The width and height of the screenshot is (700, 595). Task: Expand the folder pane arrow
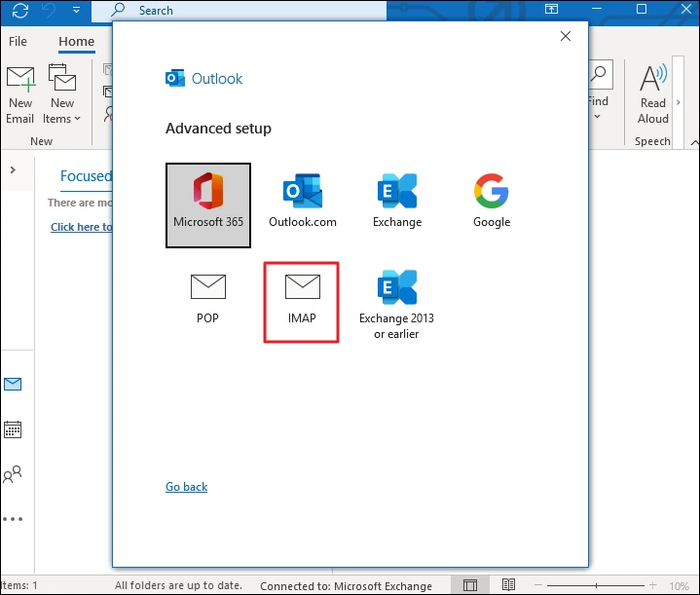(13, 169)
